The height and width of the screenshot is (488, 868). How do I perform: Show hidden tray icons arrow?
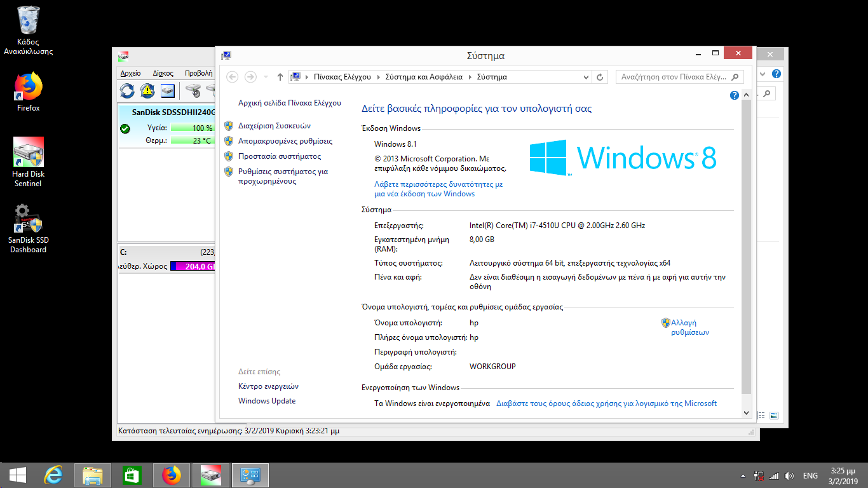coord(743,475)
